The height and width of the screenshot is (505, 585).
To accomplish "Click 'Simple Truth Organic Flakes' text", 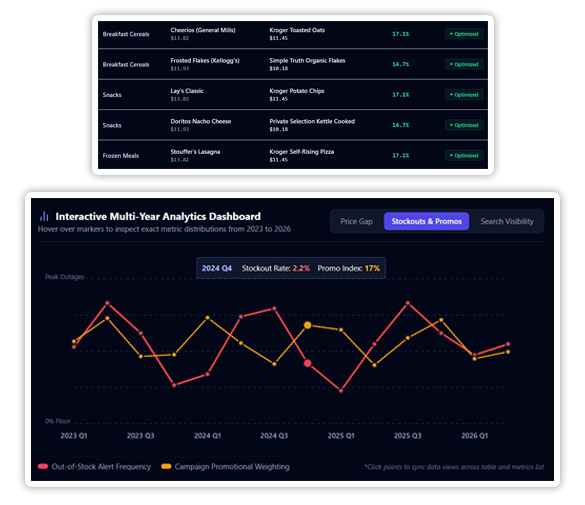I will coord(307,60).
